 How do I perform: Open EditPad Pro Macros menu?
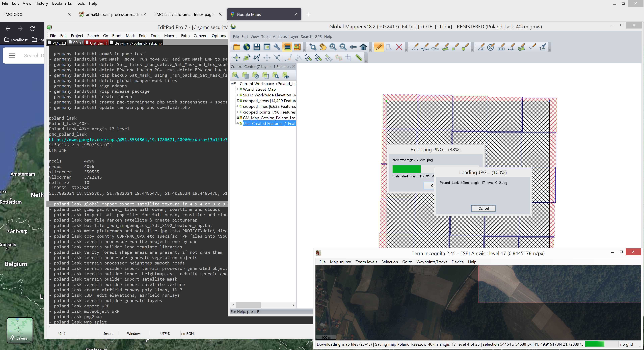click(x=171, y=36)
